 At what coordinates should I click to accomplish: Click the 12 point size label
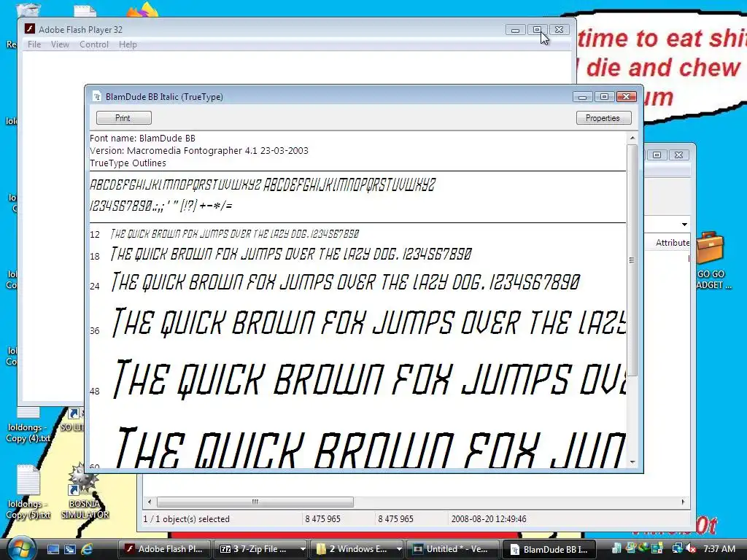(95, 234)
